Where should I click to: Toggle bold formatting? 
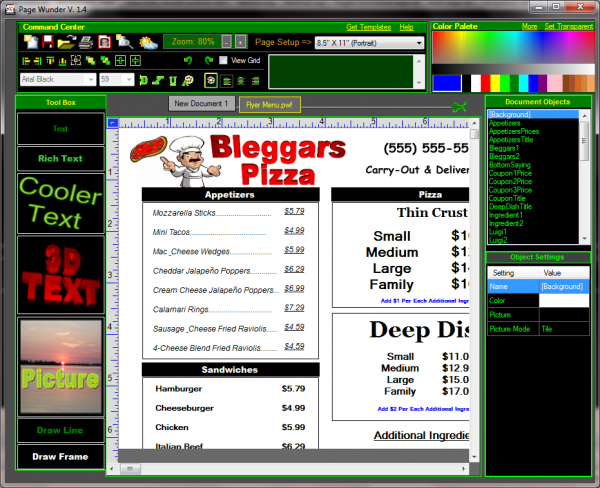pos(144,80)
